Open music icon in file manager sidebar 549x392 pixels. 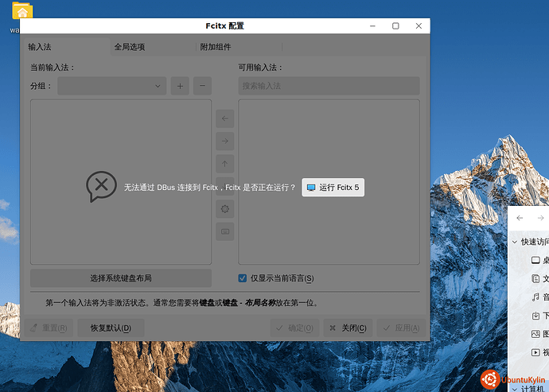pos(535,297)
